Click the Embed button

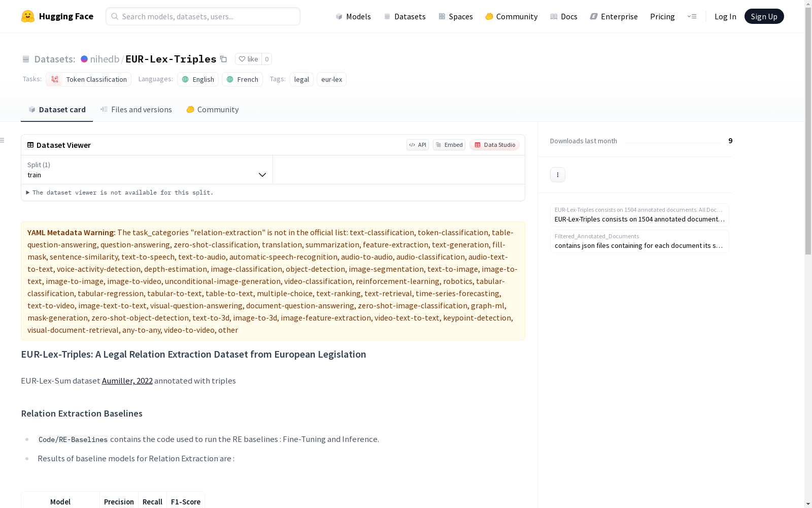(449, 145)
